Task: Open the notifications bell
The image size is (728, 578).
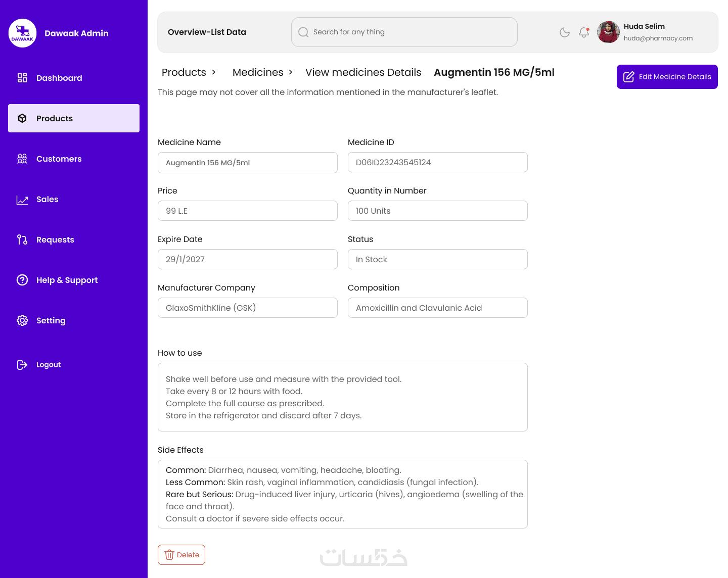Action: (x=584, y=32)
